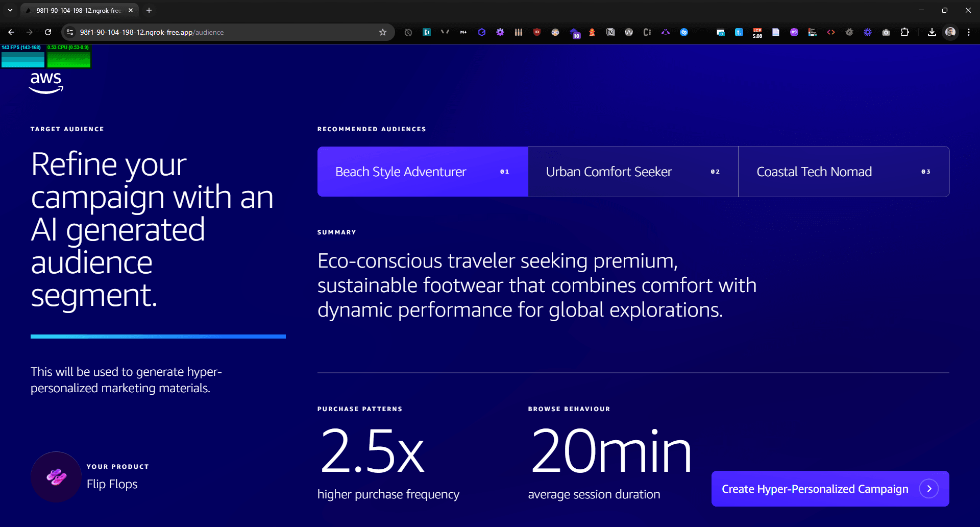The width and height of the screenshot is (980, 527).
Task: Expand the tab search dropdown arrow
Action: coord(10,10)
